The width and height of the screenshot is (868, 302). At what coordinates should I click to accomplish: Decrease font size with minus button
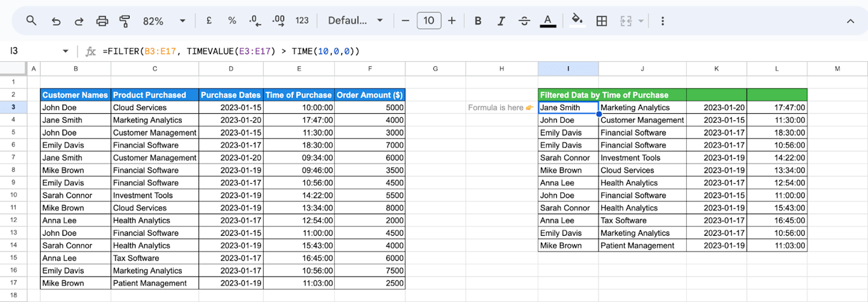coord(405,21)
